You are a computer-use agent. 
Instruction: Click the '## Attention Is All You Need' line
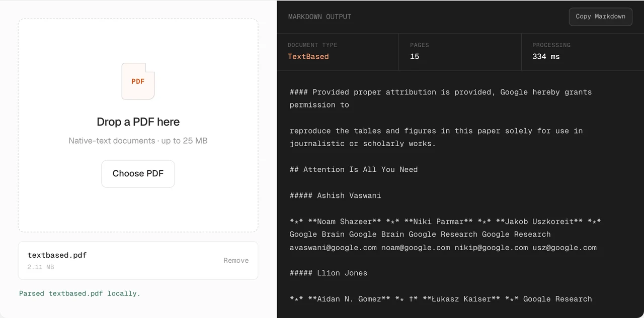click(x=354, y=170)
